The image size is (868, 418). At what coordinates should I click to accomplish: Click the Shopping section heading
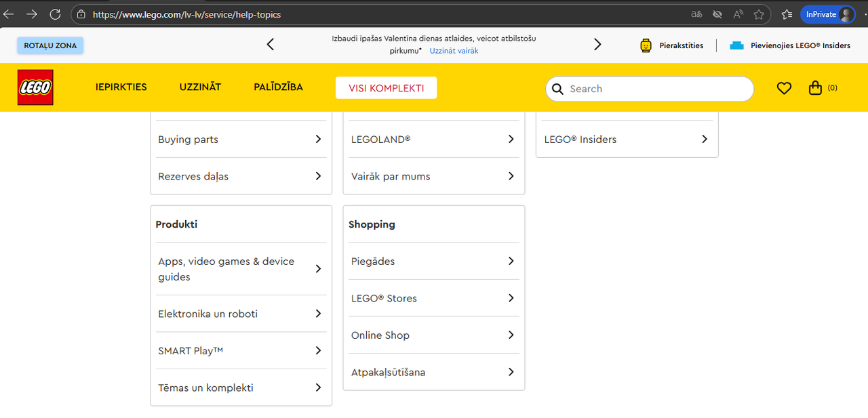pyautogui.click(x=372, y=224)
